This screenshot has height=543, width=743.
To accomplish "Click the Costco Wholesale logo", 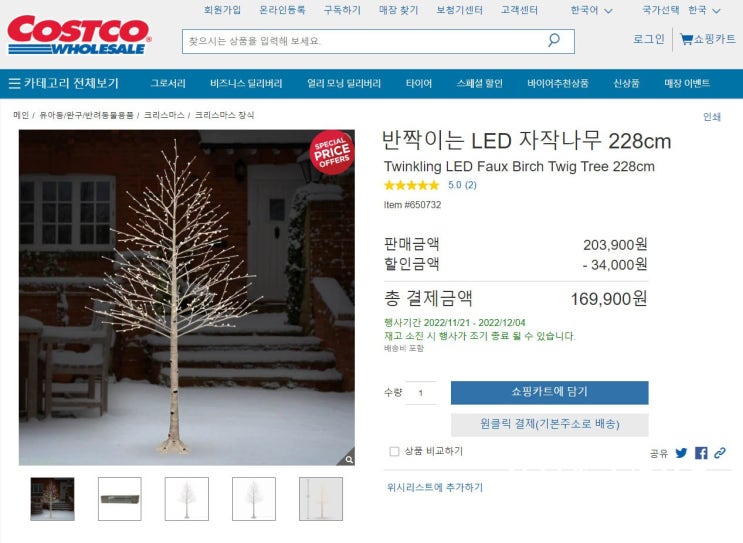I will pyautogui.click(x=79, y=35).
